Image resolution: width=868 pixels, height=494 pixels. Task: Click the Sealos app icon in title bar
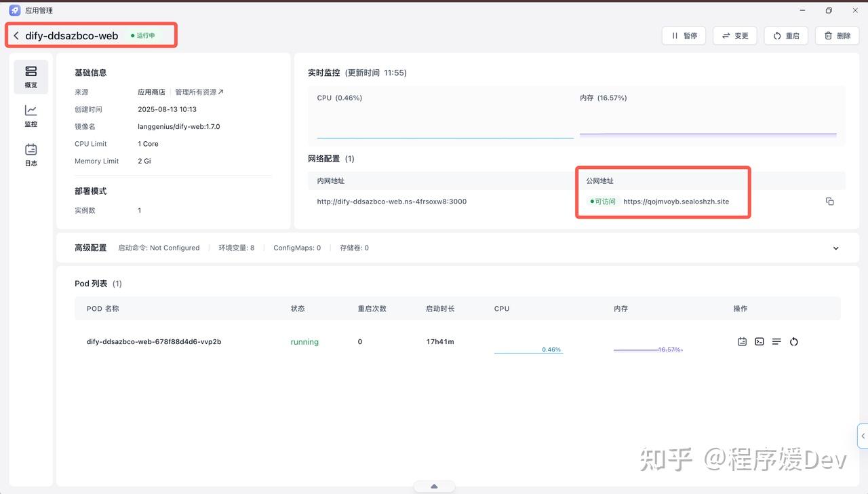(14, 10)
